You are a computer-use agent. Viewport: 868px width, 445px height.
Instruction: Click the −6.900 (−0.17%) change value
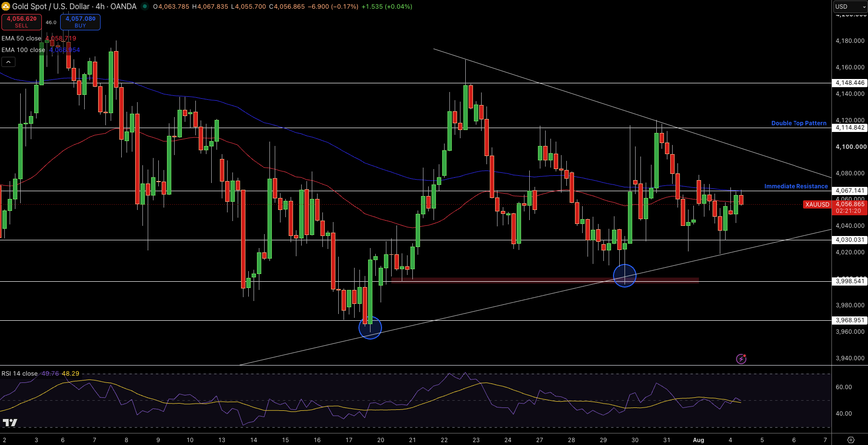(333, 7)
